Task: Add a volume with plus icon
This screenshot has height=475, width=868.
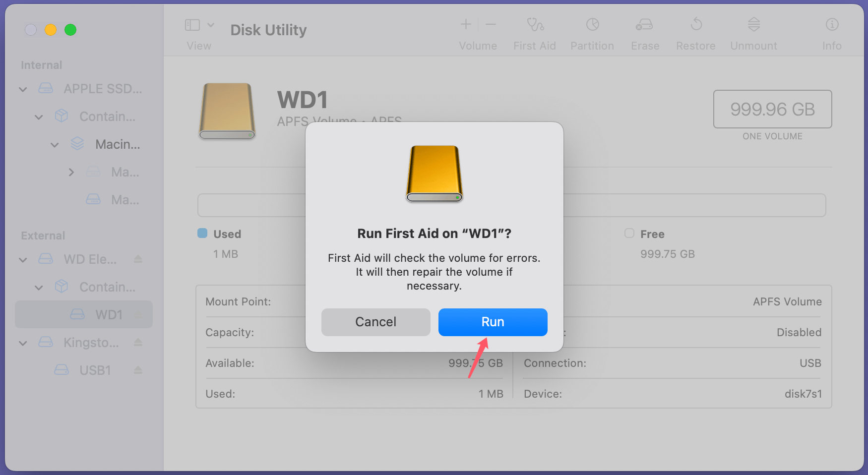Action: (466, 24)
